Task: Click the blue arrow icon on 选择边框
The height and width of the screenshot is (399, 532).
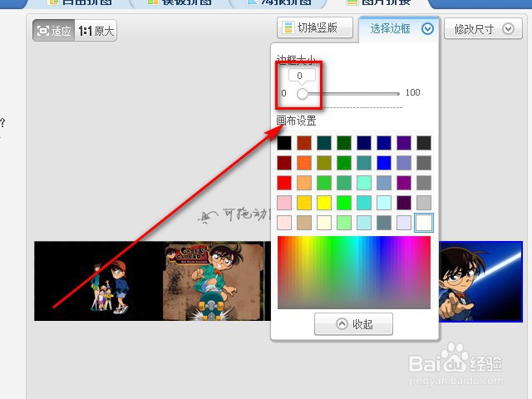Action: pos(427,29)
